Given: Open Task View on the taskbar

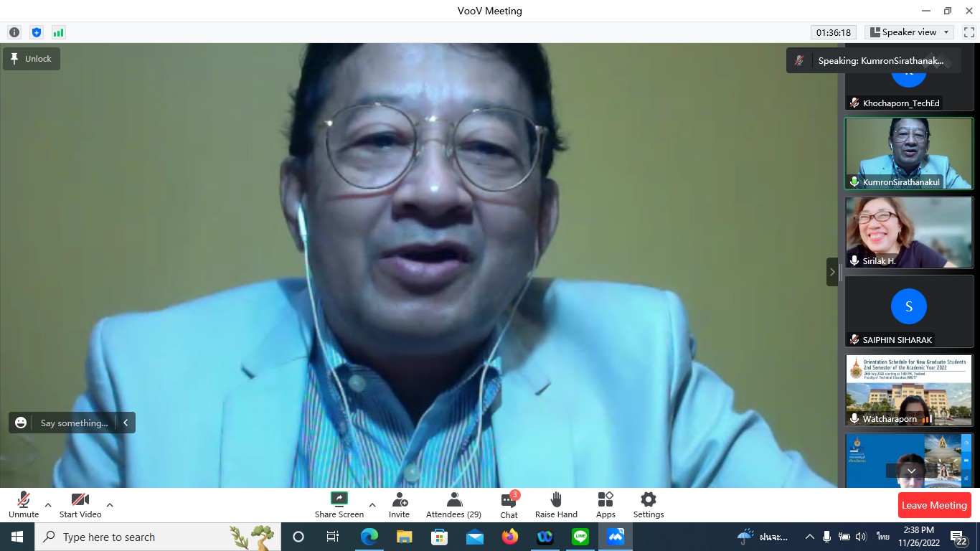Looking at the screenshot, I should [x=333, y=537].
